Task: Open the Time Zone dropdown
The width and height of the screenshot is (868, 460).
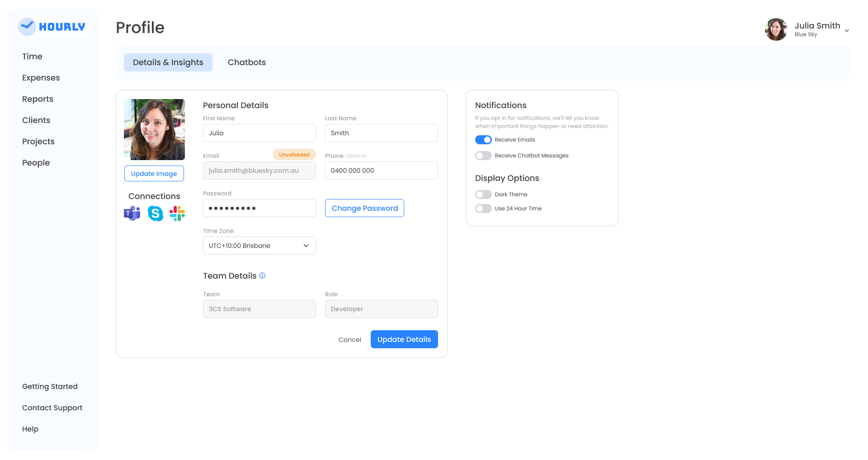Action: (259, 246)
